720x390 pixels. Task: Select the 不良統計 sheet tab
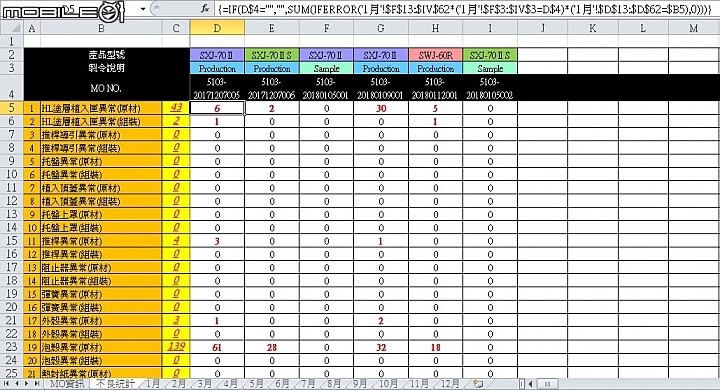pyautogui.click(x=115, y=384)
